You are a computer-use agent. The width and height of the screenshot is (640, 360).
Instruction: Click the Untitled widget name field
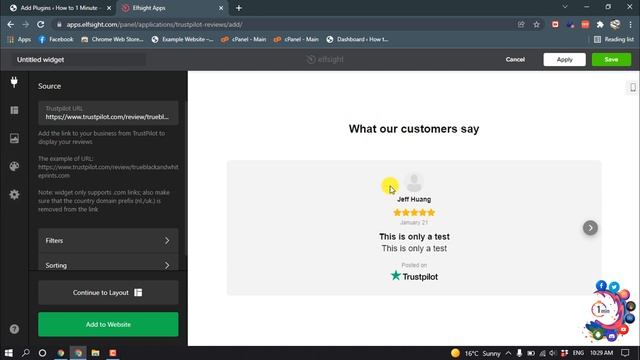tap(78, 60)
